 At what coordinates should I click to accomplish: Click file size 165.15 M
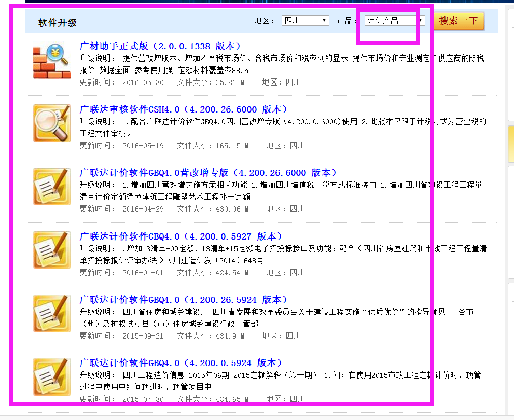click(232, 146)
